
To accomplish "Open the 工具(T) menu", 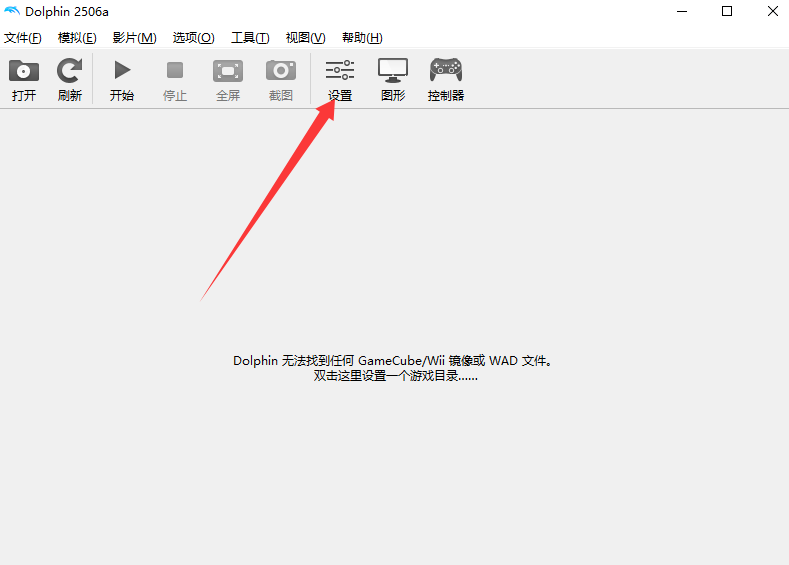I will click(x=250, y=38).
